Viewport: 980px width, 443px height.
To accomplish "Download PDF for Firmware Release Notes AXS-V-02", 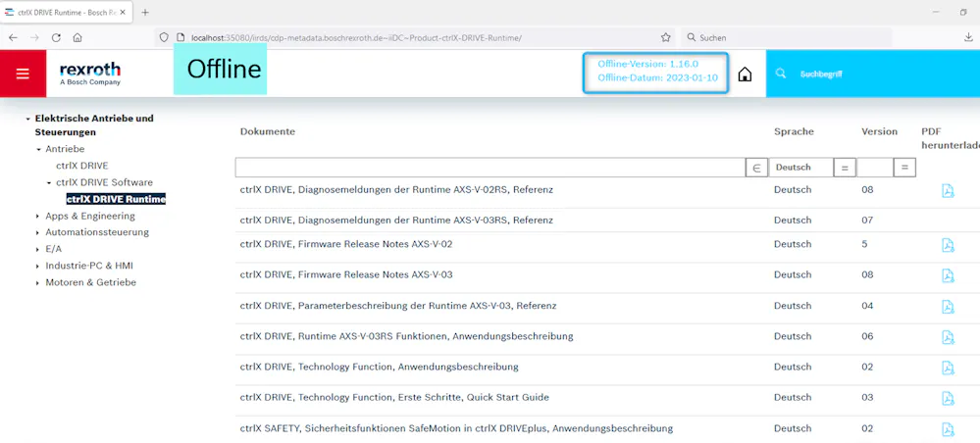I will tap(948, 245).
